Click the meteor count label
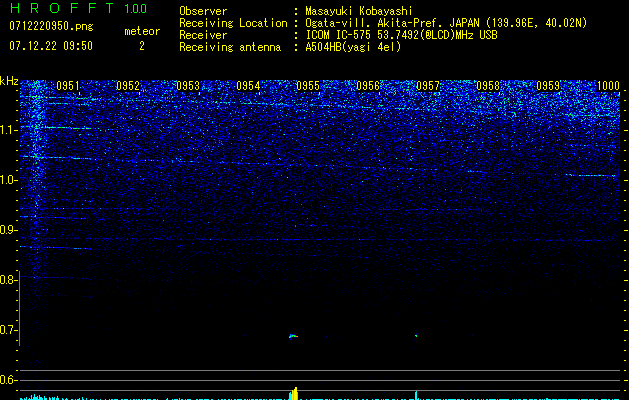 [x=142, y=31]
